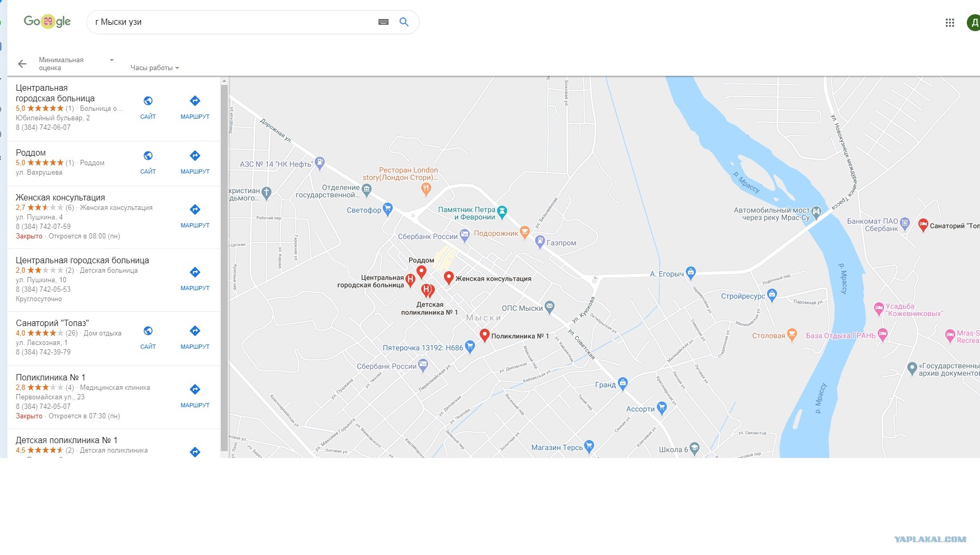Click the Магазин Терсь shopping marker
The height and width of the screenshot is (555, 980).
(589, 447)
